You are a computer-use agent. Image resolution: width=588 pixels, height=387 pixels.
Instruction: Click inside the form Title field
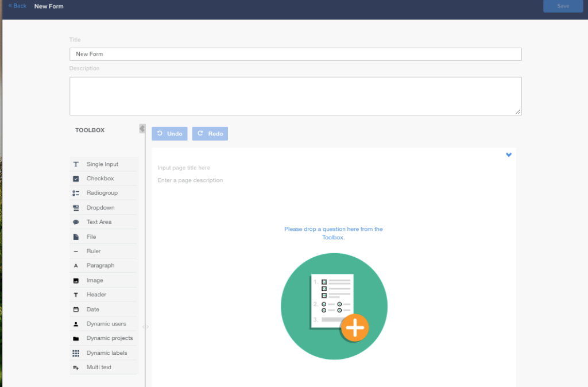(x=295, y=54)
